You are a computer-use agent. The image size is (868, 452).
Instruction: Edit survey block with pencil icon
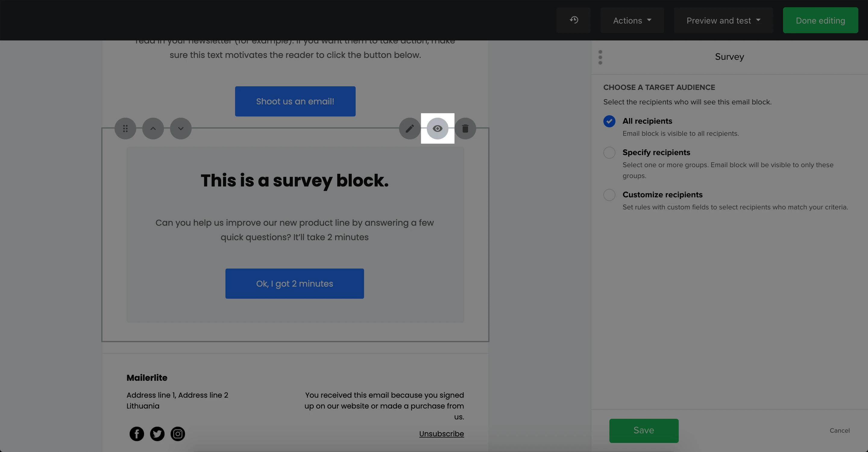click(409, 129)
